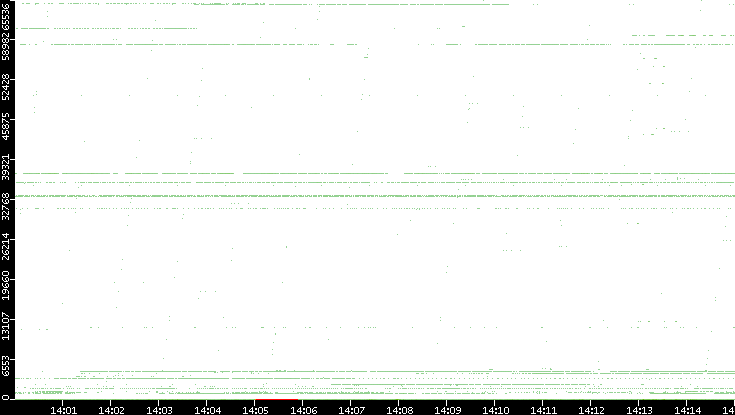Click the 45875 value on the vertical axis
Viewport: 735px width, 415px height.
click(x=6, y=126)
